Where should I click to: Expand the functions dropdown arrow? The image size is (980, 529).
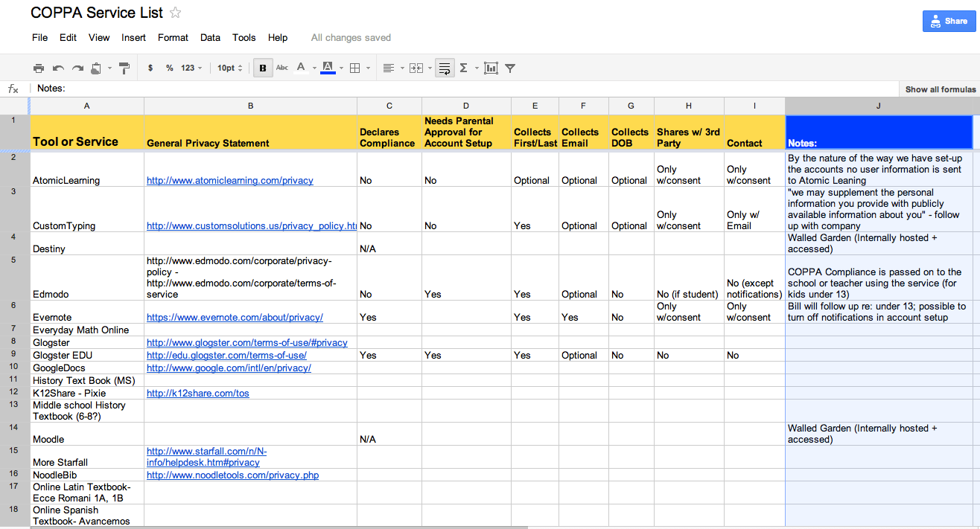click(x=476, y=68)
